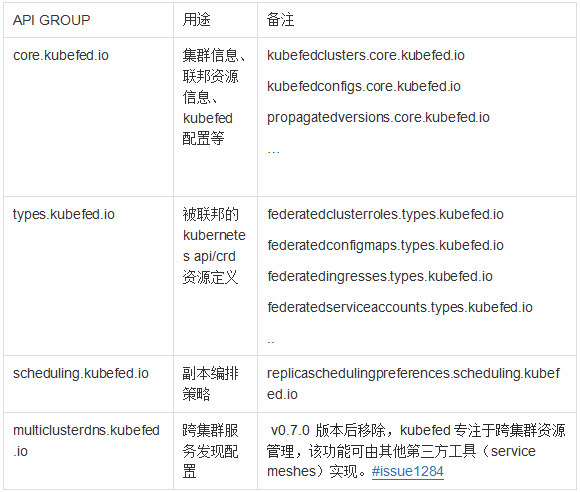580x492 pixels.
Task: Click propagatedversions.core.kubefed.io text
Action: (378, 118)
